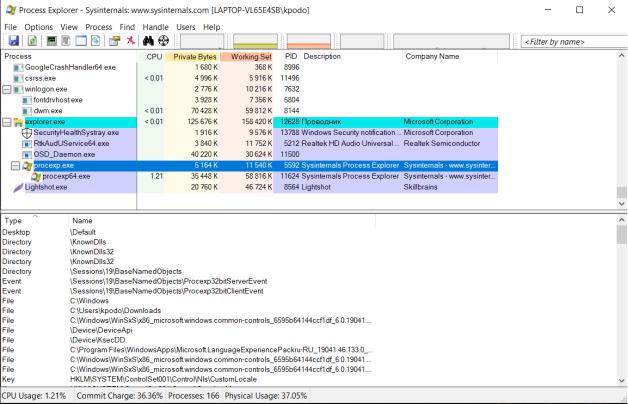628x404 pixels.
Task: Click the View DLLs/Handles toolbar icon
Action: pyautogui.click(x=95, y=41)
